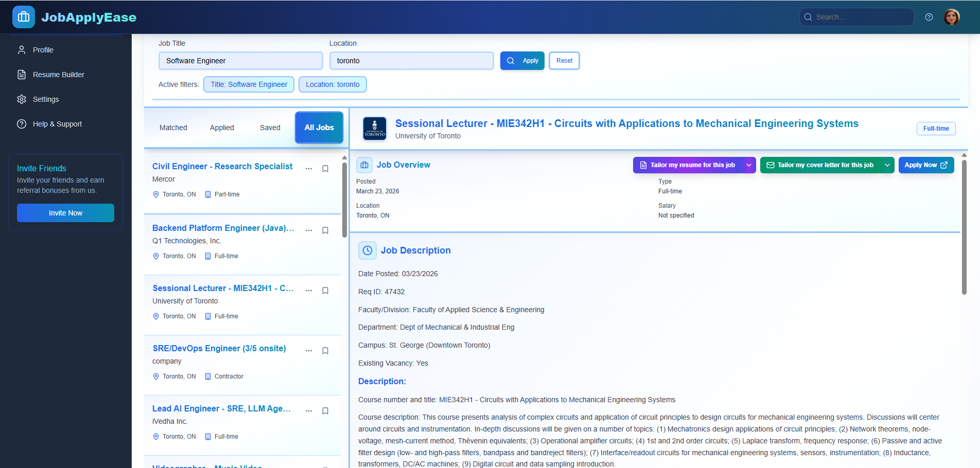This screenshot has height=468, width=980.
Task: Switch to the Saved jobs tab
Action: pyautogui.click(x=270, y=128)
